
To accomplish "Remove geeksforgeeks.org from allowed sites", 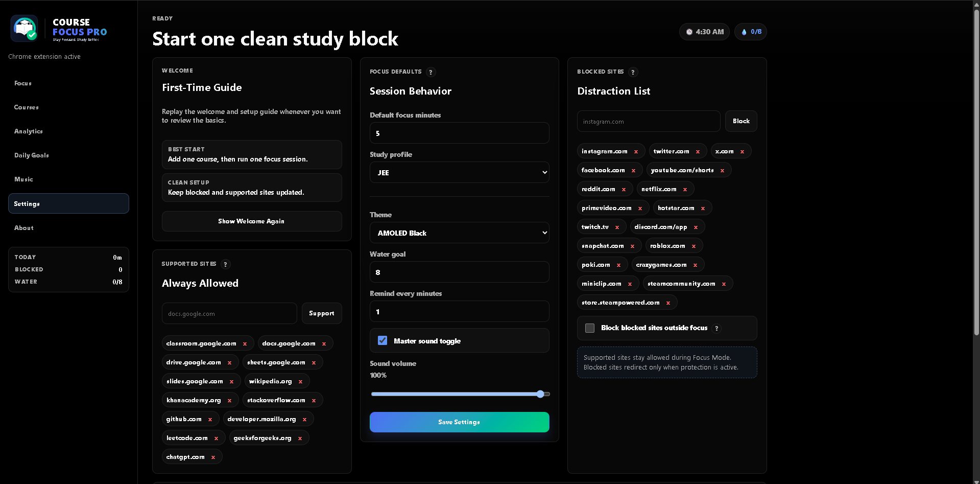I will (x=300, y=439).
